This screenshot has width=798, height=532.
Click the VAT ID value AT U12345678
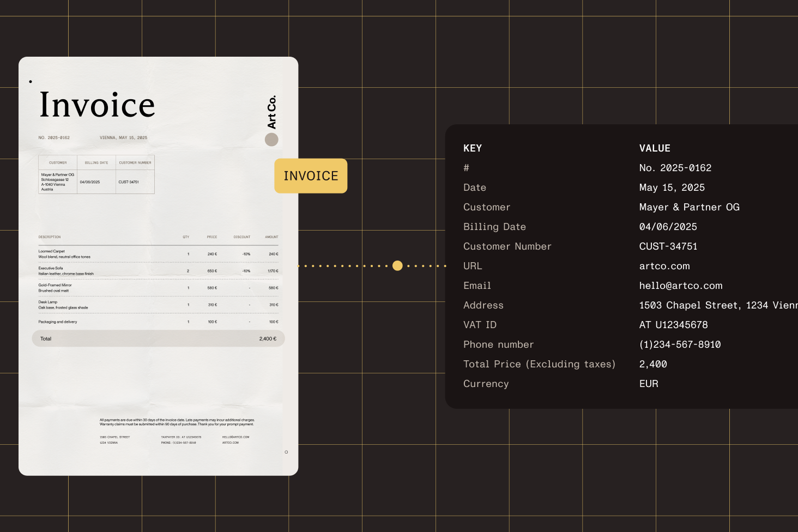coord(673,325)
